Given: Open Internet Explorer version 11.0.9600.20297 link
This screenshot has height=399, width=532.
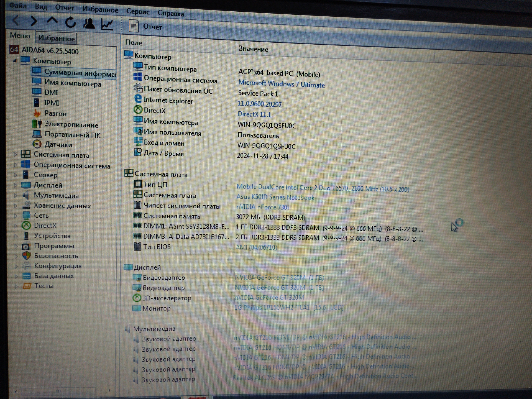Looking at the screenshot, I should coord(259,104).
